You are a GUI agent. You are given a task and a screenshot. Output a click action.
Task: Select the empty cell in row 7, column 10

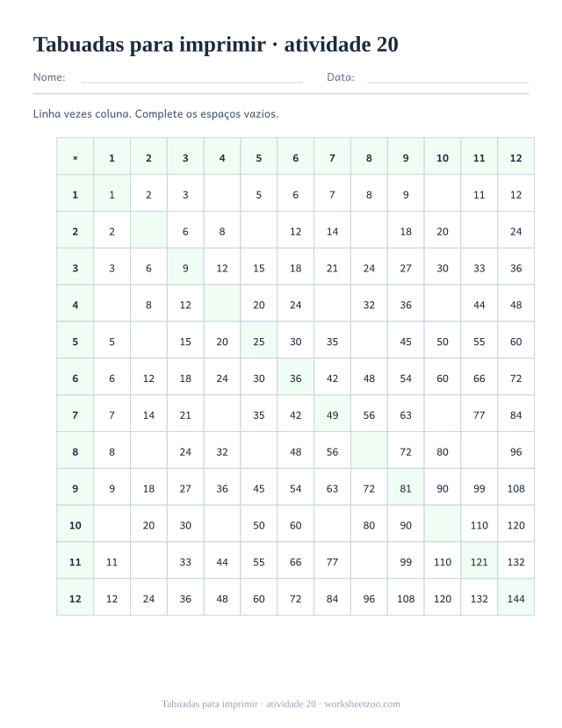click(443, 414)
